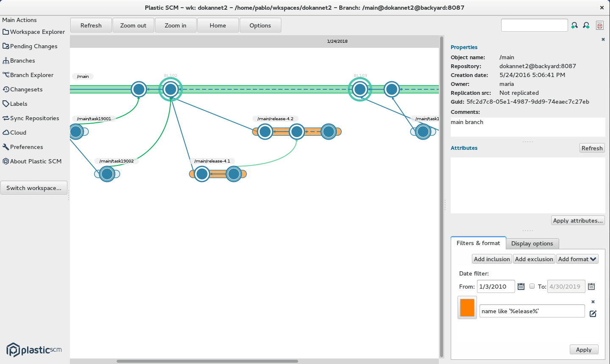The image size is (610, 364).
Task: Click the name like '%elease%' rule field
Action: coord(532,311)
